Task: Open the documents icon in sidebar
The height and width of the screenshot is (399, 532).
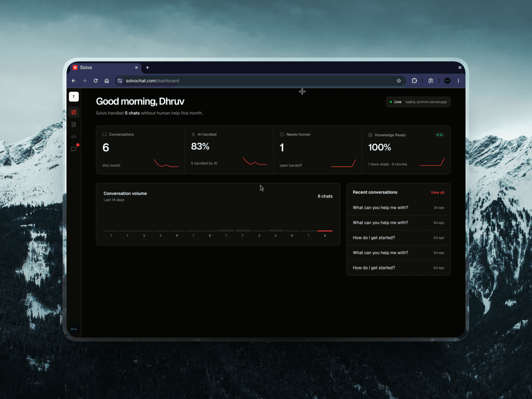Action: pyautogui.click(x=74, y=125)
